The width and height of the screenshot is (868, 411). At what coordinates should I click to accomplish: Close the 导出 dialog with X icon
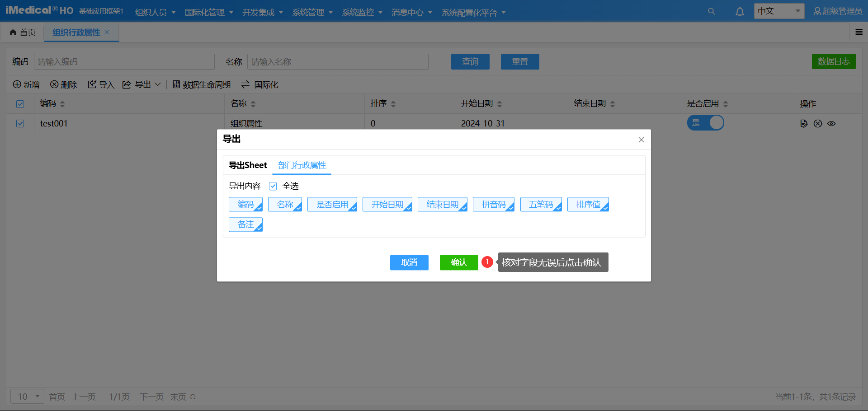pos(641,140)
